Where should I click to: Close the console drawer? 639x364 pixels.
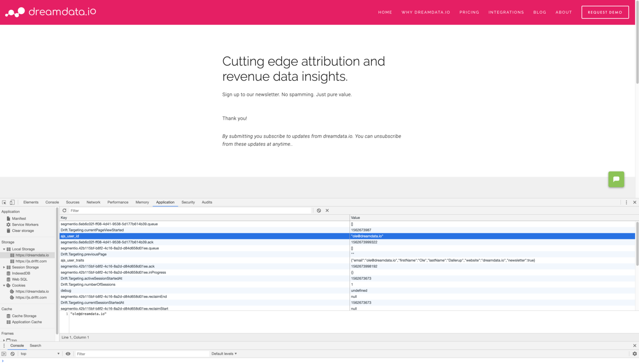point(634,346)
